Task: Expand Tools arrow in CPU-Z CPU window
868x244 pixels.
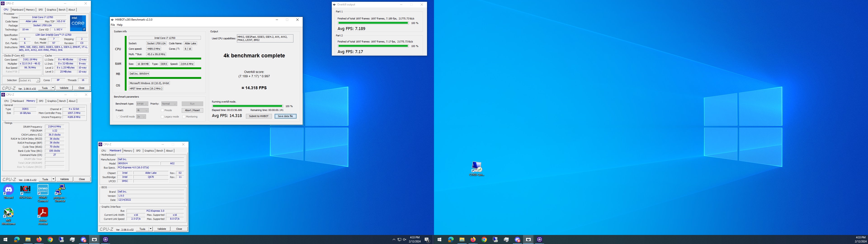Action: 53,88
